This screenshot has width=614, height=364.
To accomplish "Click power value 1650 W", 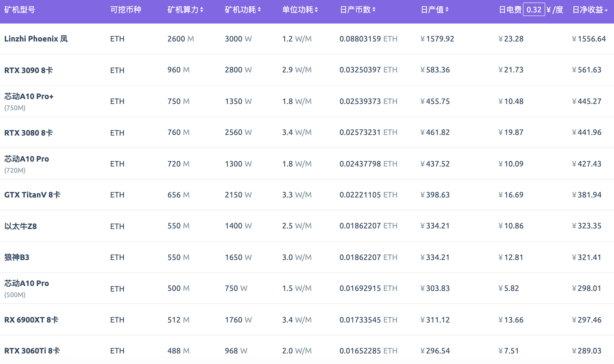I will point(238,257).
